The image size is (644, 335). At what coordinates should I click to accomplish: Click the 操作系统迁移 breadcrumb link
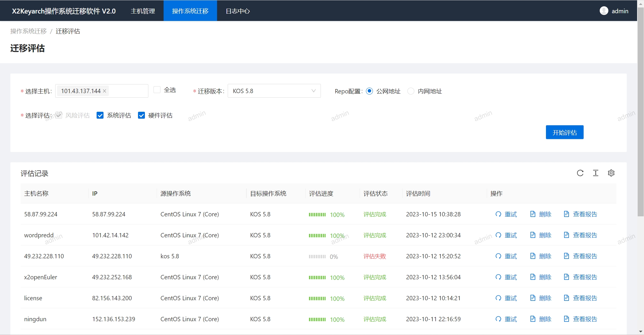[x=28, y=31]
